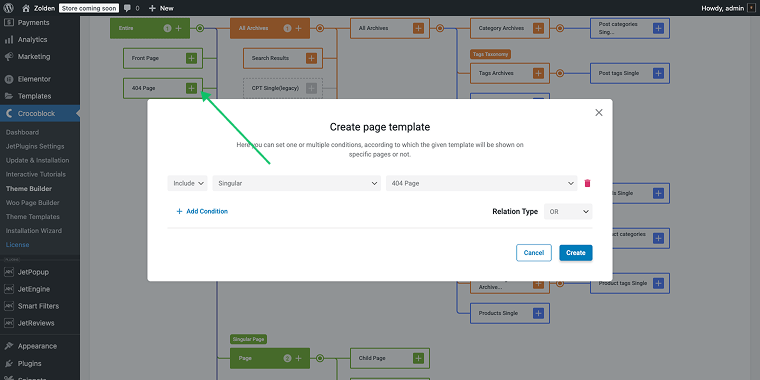This screenshot has width=760, height=380.
Task: Open the Howdy, admin account menu
Action: click(x=728, y=8)
